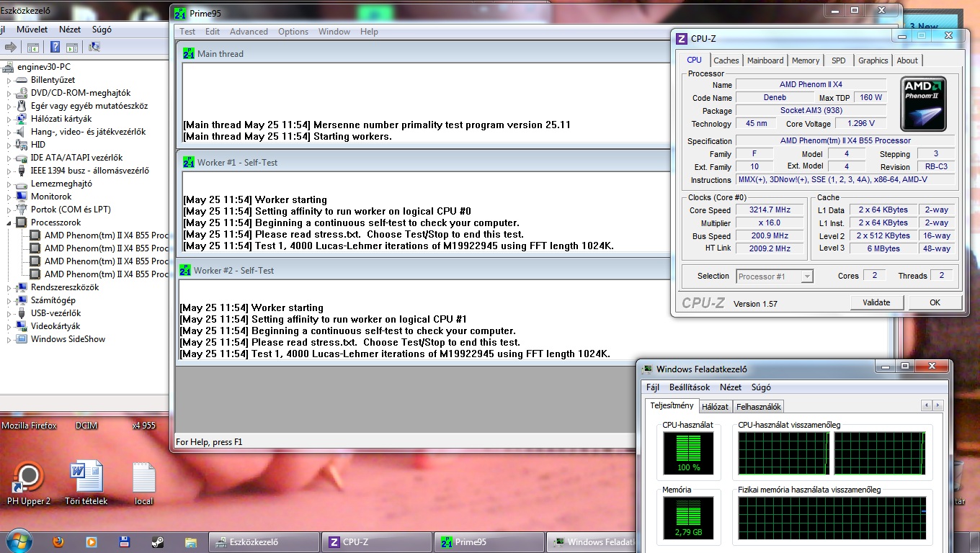The width and height of the screenshot is (980, 553).
Task: Click the scan for hardware changes icon
Action: pos(94,48)
